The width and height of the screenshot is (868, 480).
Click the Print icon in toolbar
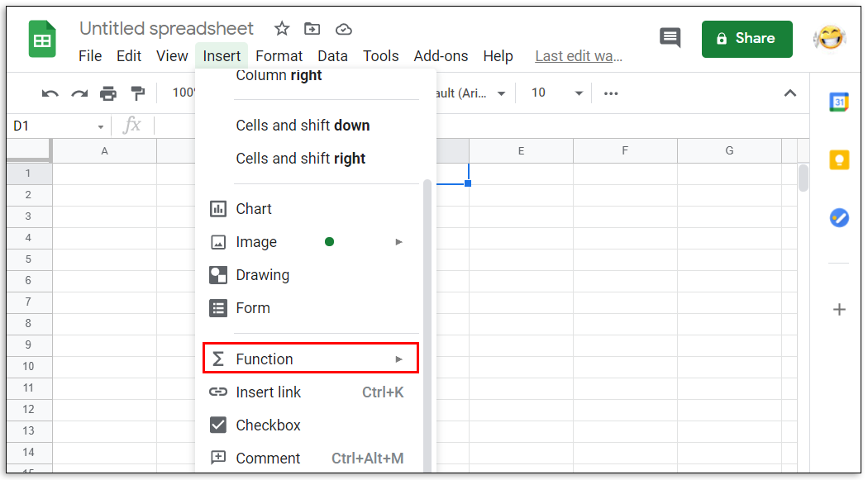pos(108,93)
